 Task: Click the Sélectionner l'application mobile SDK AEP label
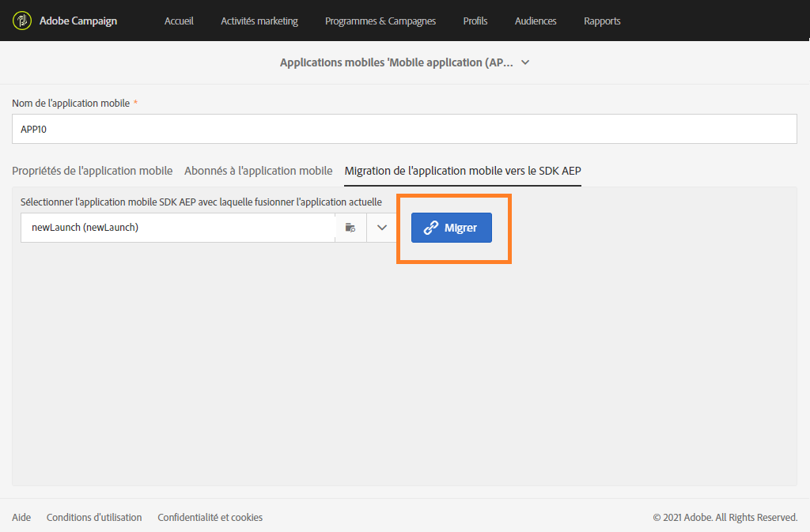click(201, 202)
